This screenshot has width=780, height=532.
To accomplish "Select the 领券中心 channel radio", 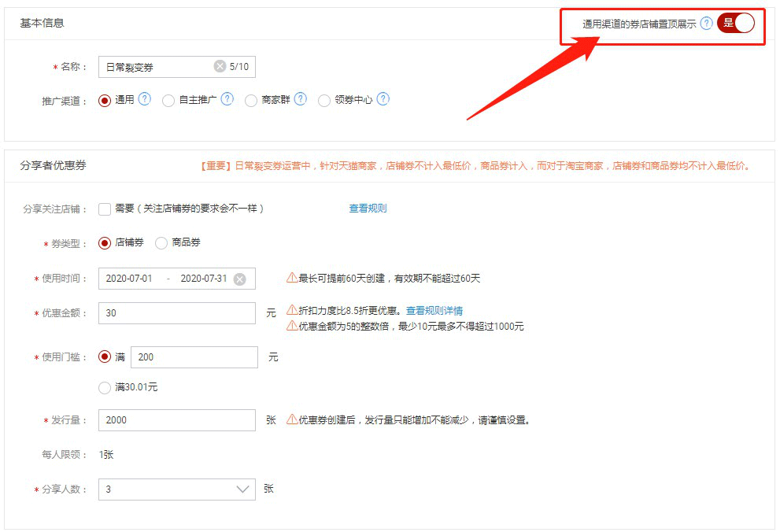I will point(323,101).
